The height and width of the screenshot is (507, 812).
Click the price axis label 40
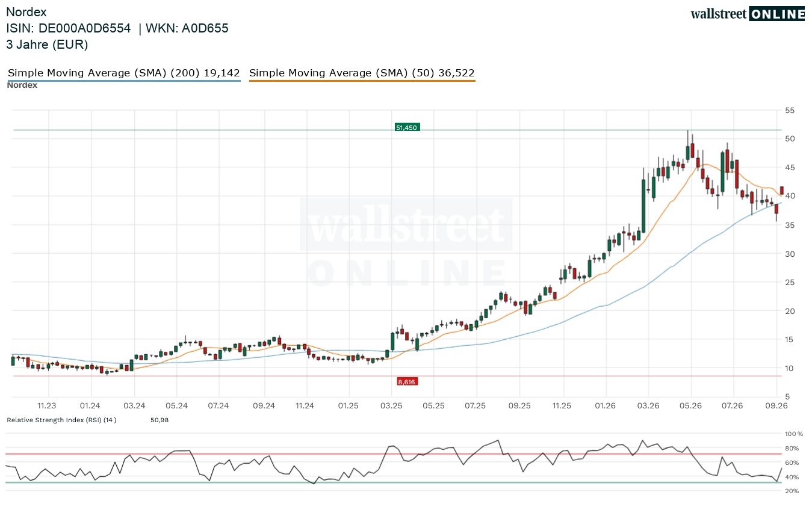(x=789, y=196)
